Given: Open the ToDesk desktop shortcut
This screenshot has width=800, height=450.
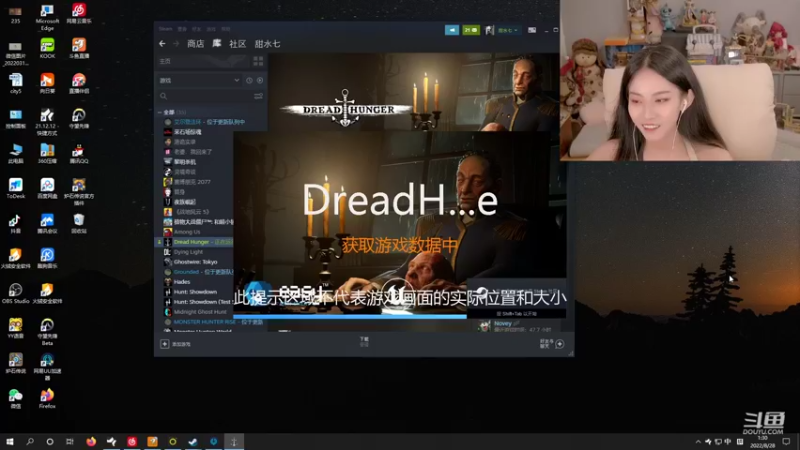Looking at the screenshot, I should 15,188.
